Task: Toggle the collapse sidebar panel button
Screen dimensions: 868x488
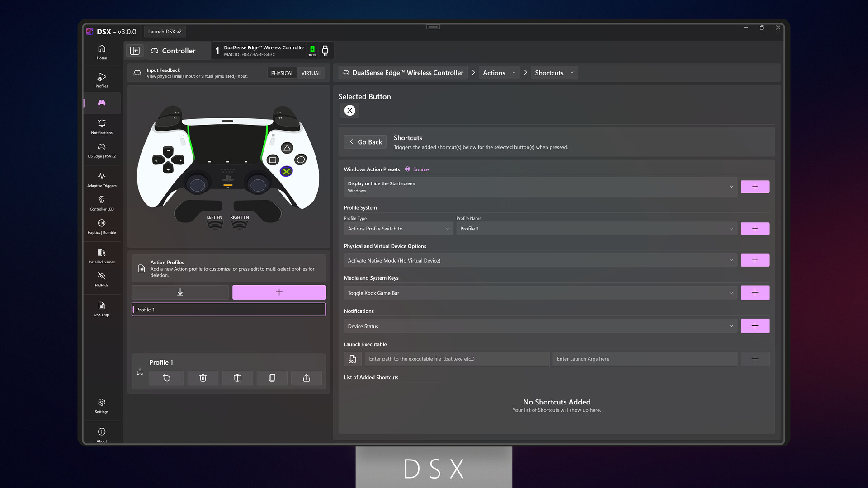Action: click(x=135, y=51)
